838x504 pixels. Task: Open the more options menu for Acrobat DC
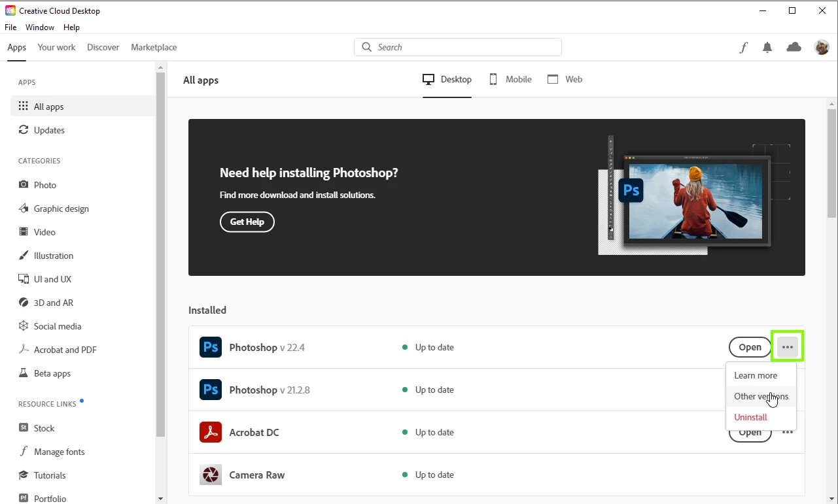point(788,432)
